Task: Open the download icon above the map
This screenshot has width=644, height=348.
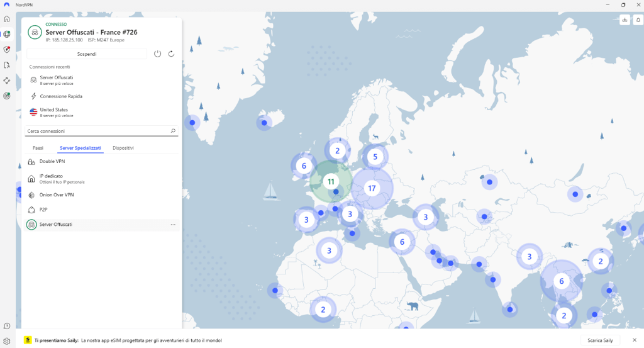Action: pyautogui.click(x=625, y=20)
